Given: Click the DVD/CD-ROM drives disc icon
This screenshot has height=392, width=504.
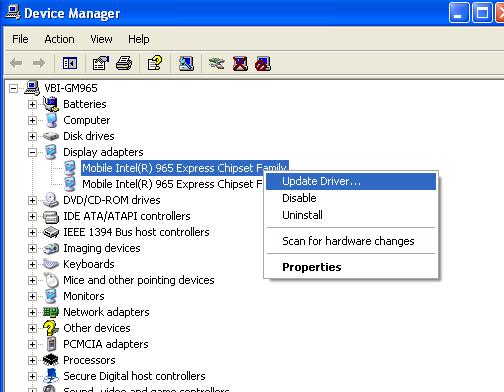Looking at the screenshot, I should pos(51,200).
